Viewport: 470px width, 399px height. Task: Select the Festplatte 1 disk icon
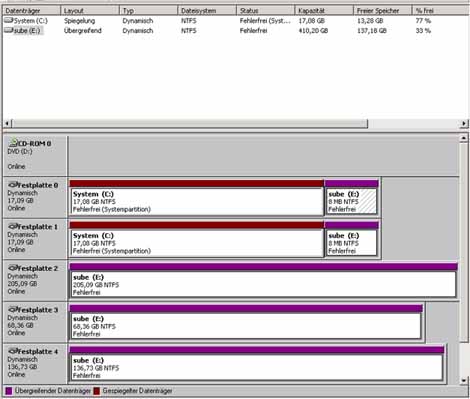coord(13,226)
